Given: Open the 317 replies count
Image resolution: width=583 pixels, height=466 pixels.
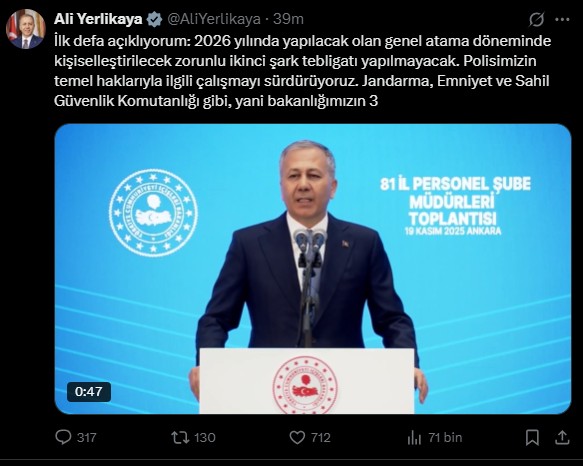Looking at the screenshot, I should (87, 437).
